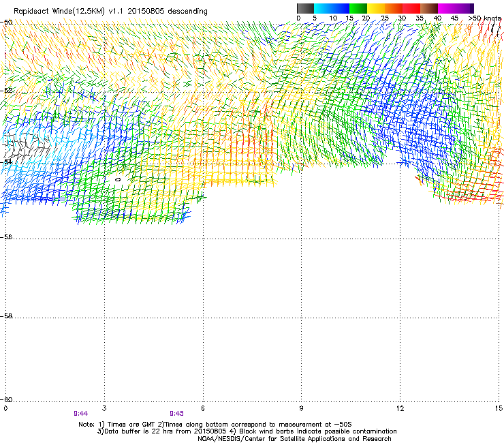Click the '9' longitude axis label
Image resolution: width=504 pixels, height=443 pixels.
click(x=301, y=408)
